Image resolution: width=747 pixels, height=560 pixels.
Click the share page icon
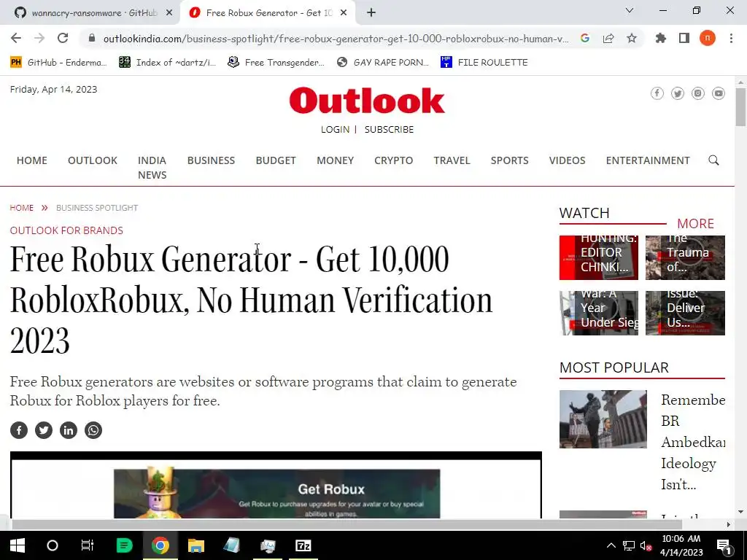click(608, 39)
